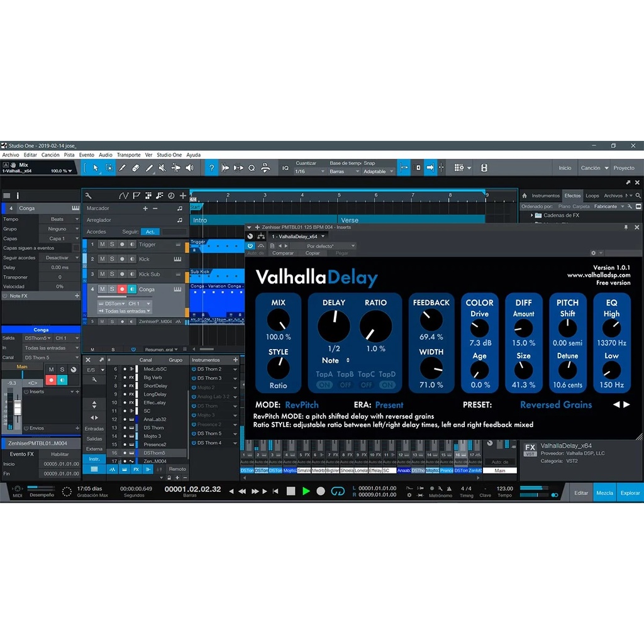Toggle TapA ON button in ValhallaDelay
Image resolution: width=644 pixels, height=644 pixels.
click(x=324, y=385)
